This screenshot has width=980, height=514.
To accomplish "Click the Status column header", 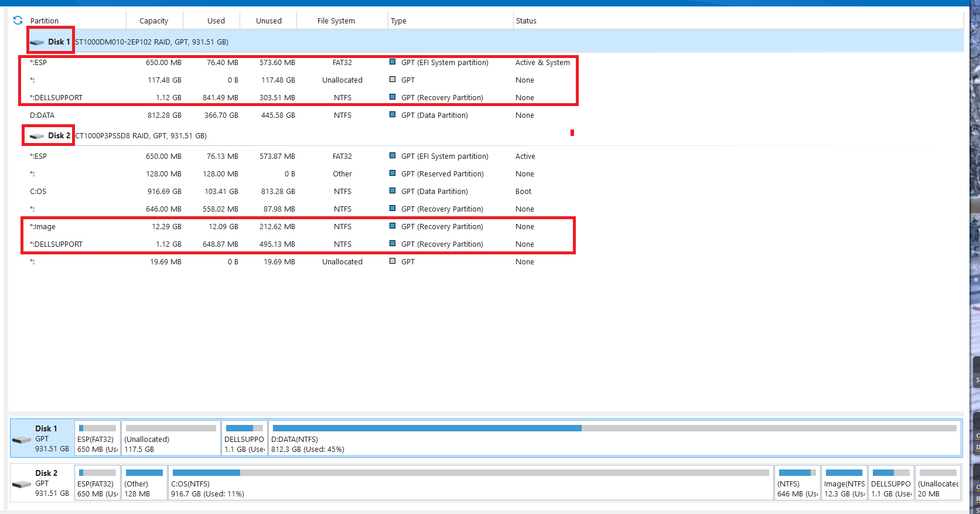I will (526, 21).
